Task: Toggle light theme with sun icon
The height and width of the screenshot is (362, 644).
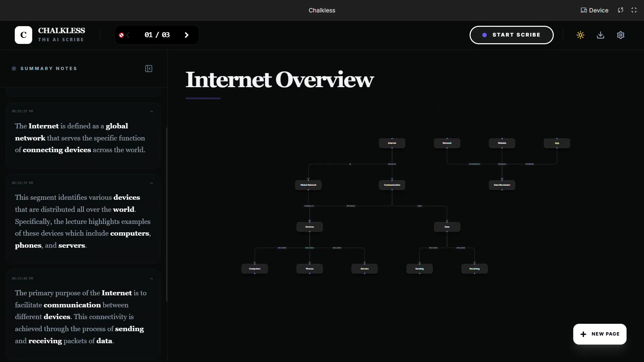Action: (580, 35)
